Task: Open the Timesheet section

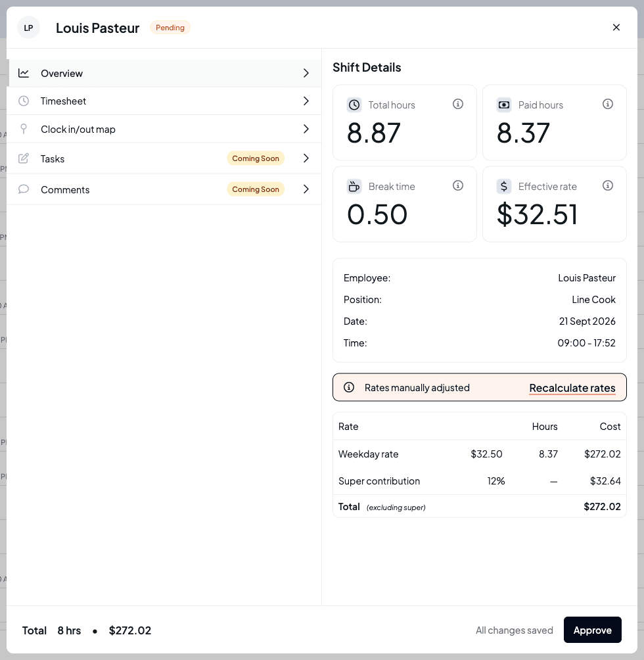Action: tap(164, 101)
